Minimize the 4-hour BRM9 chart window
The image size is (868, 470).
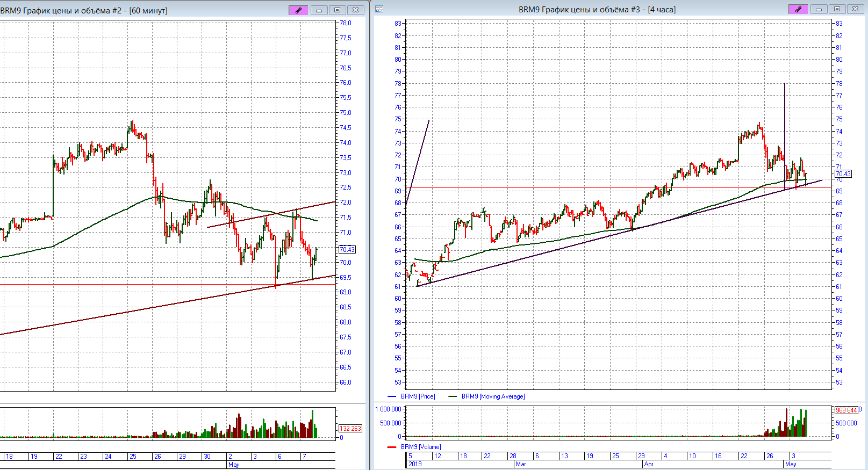tap(819, 9)
